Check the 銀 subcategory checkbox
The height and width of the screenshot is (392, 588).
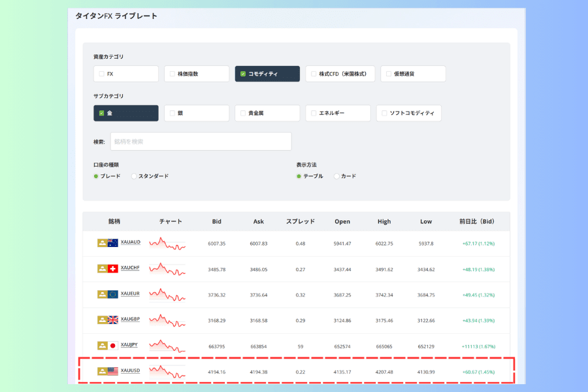(x=172, y=113)
